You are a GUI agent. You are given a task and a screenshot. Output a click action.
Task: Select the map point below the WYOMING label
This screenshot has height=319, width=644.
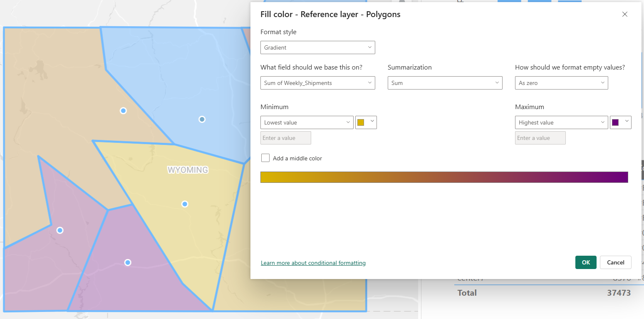click(185, 204)
